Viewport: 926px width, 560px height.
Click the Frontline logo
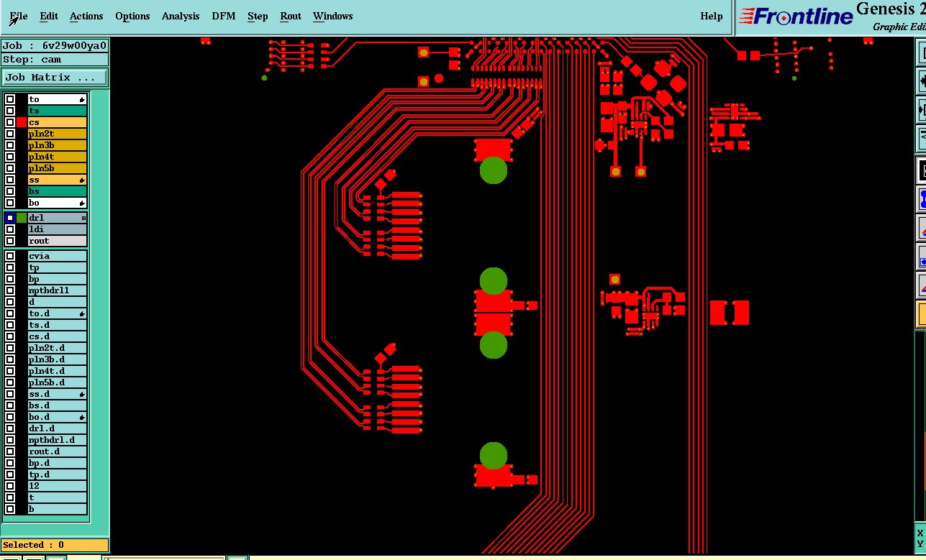point(796,16)
